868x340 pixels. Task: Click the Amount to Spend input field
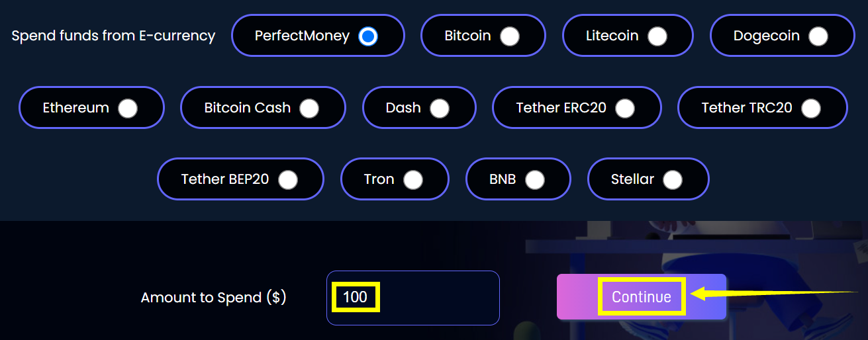(413, 298)
